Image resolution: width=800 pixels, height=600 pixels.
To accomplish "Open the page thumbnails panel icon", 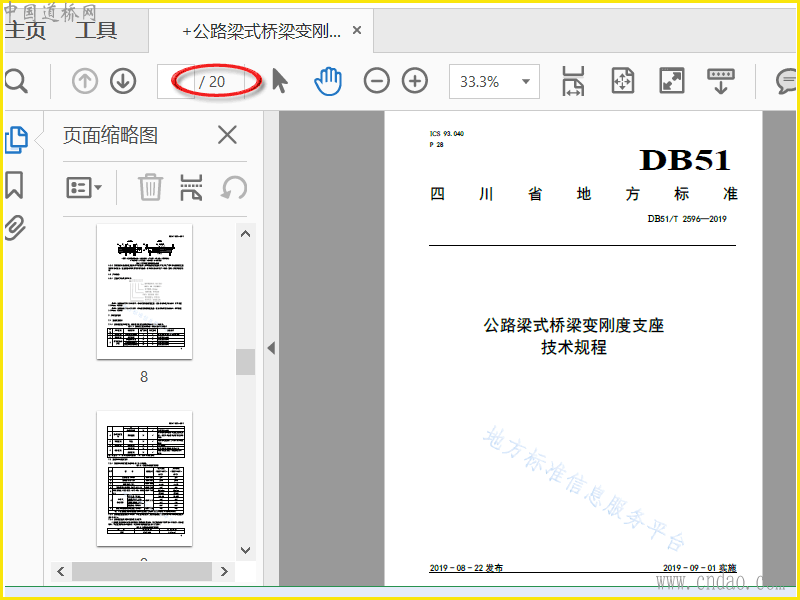I will (x=16, y=139).
